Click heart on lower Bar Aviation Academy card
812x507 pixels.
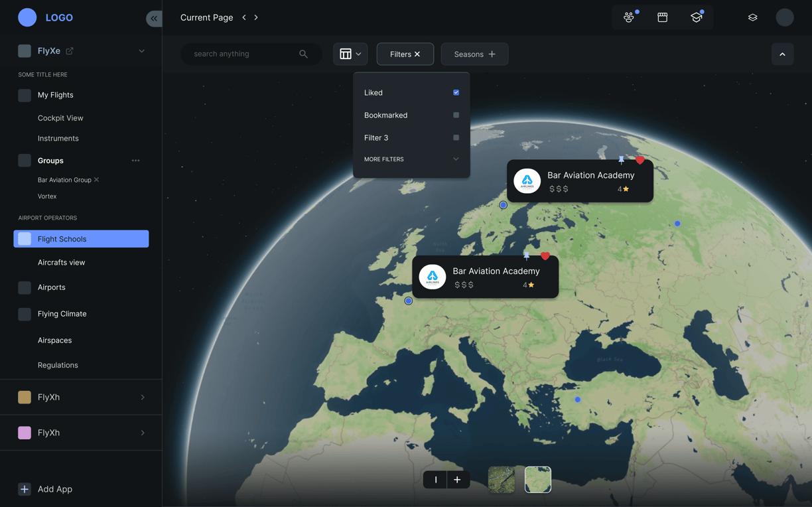coord(545,255)
